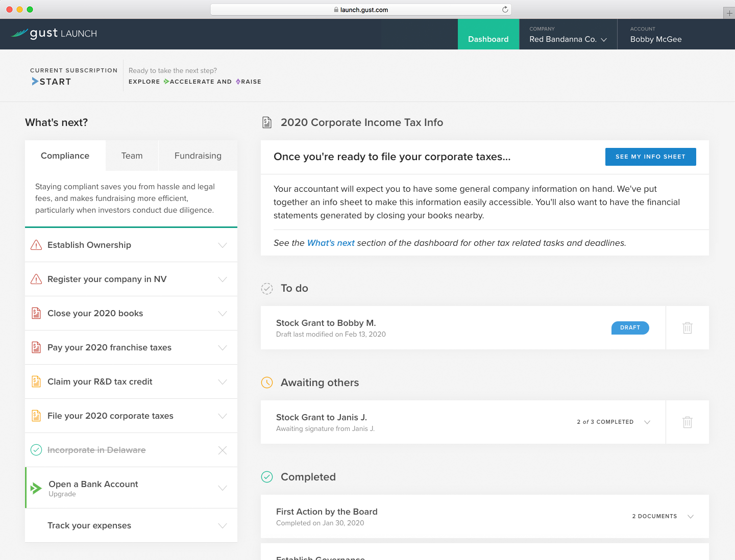Expand the 2 of 3 completed details

point(647,422)
